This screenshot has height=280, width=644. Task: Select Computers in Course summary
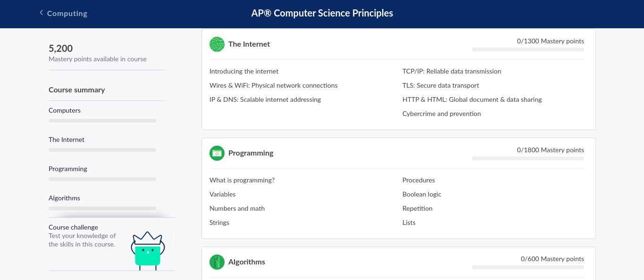pos(65,110)
